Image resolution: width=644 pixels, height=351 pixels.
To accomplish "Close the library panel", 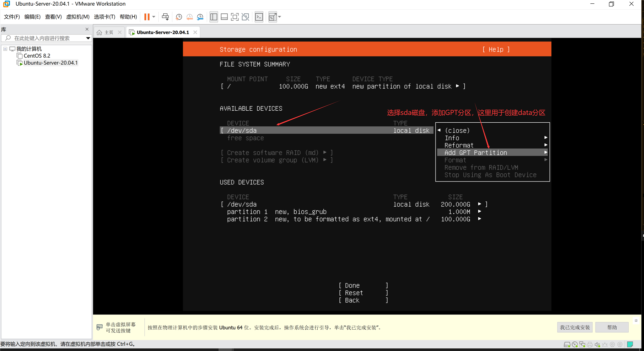I will (x=87, y=29).
